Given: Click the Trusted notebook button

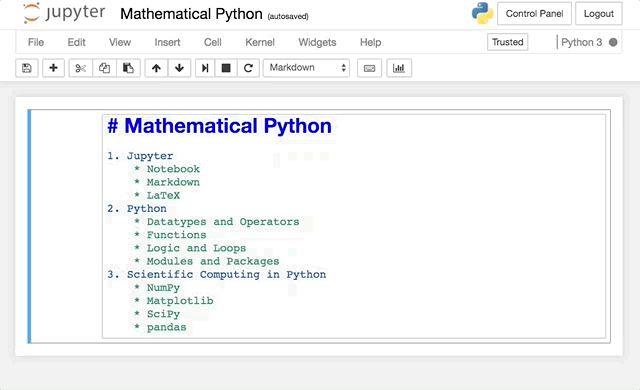Looking at the screenshot, I should pyautogui.click(x=507, y=42).
